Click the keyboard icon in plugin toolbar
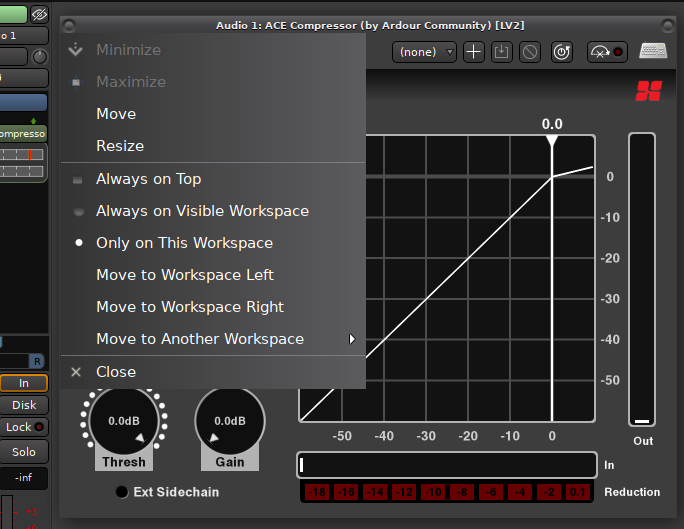The height and width of the screenshot is (529, 684). tap(653, 52)
